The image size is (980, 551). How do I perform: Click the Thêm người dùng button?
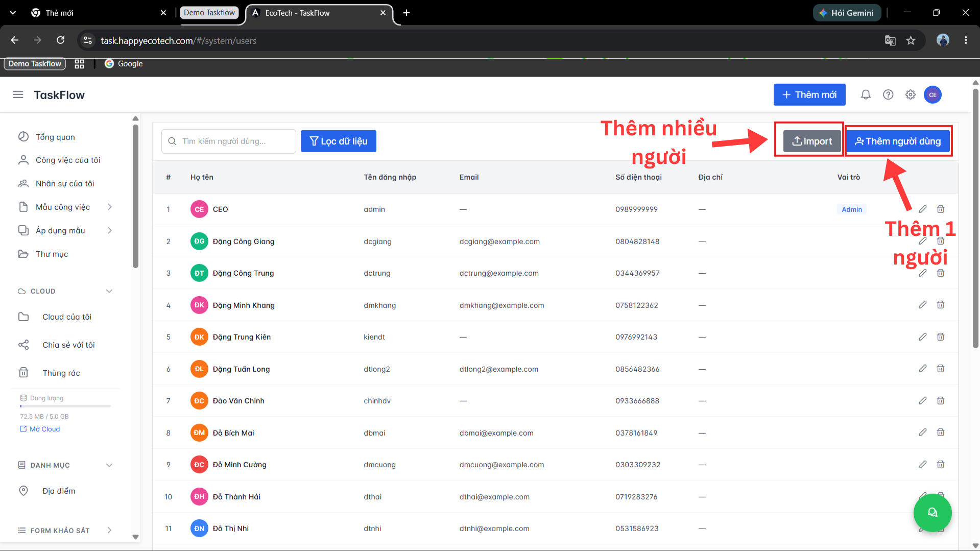click(x=898, y=141)
